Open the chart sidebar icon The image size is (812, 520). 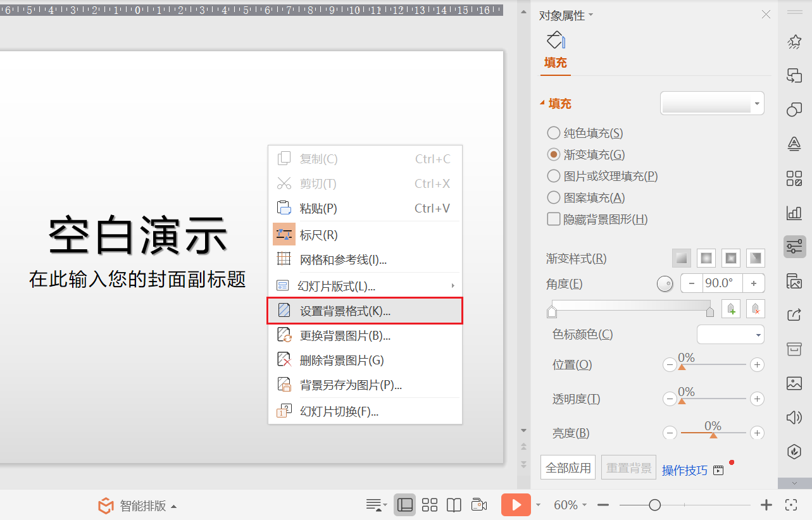(x=794, y=213)
